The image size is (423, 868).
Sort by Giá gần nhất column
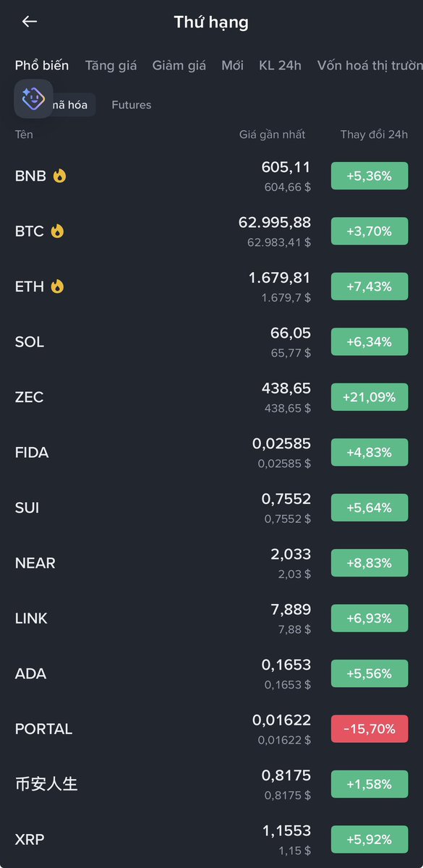[273, 135]
